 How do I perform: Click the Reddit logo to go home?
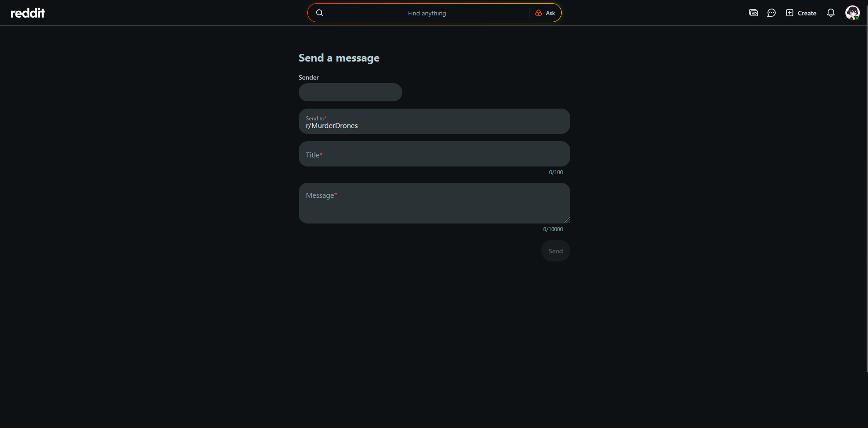coord(27,12)
